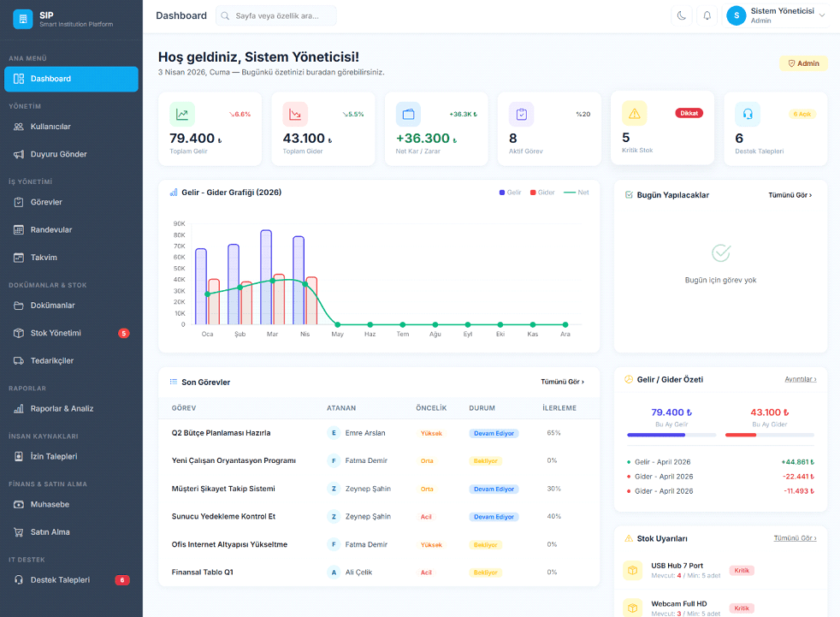Open the Ayrıntılar link in Gelir/Gider Özeti
This screenshot has height=617, width=840.
(800, 379)
